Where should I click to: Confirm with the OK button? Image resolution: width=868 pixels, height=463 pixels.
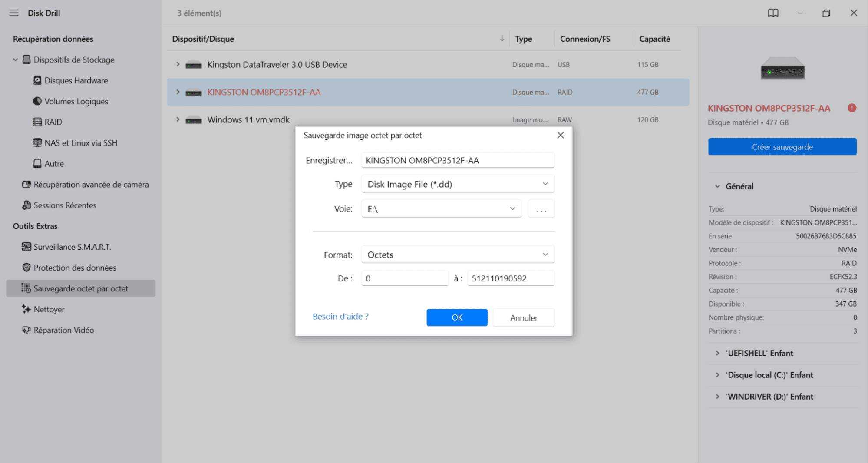click(x=457, y=317)
